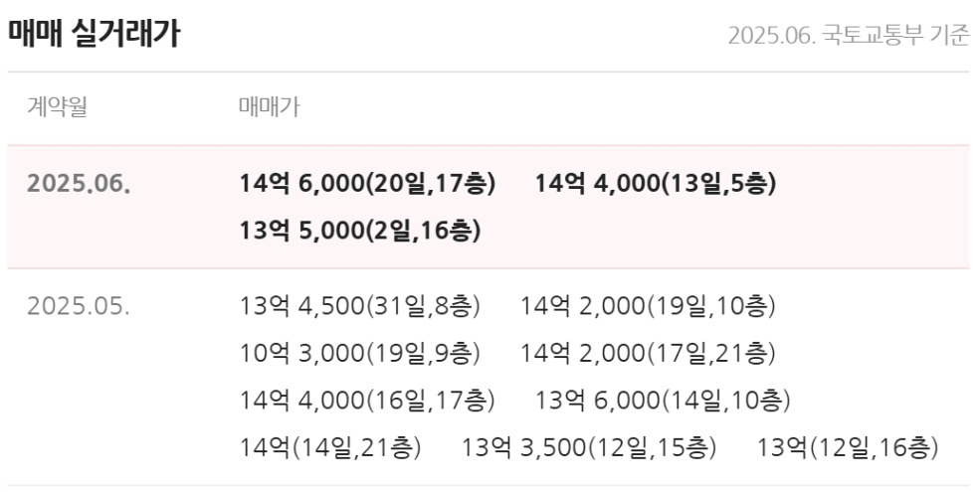This screenshot has width=980, height=492.
Task: Open the 14억 4,000 (13일, 5층) sale entry
Action: click(655, 184)
